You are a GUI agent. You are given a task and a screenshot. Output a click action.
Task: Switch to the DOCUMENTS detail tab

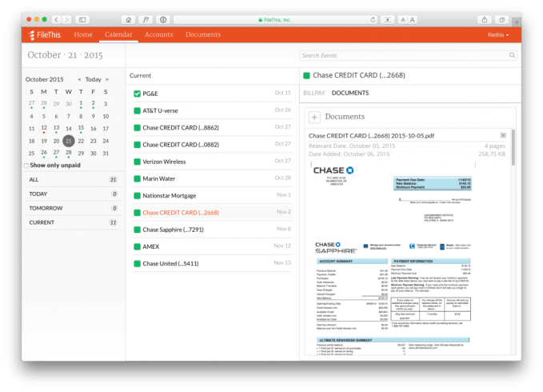pyautogui.click(x=350, y=93)
